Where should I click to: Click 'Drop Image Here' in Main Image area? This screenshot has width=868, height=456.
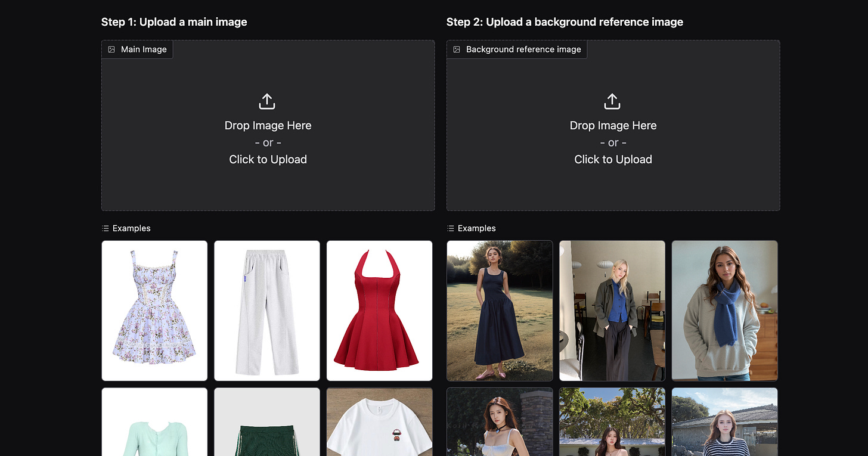click(x=268, y=125)
